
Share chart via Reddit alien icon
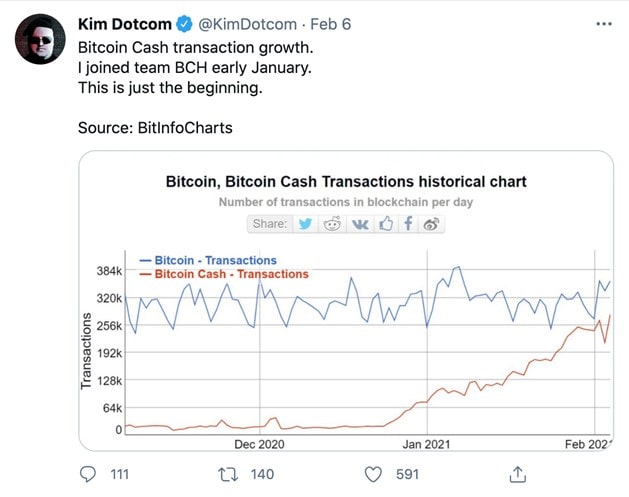tap(332, 224)
